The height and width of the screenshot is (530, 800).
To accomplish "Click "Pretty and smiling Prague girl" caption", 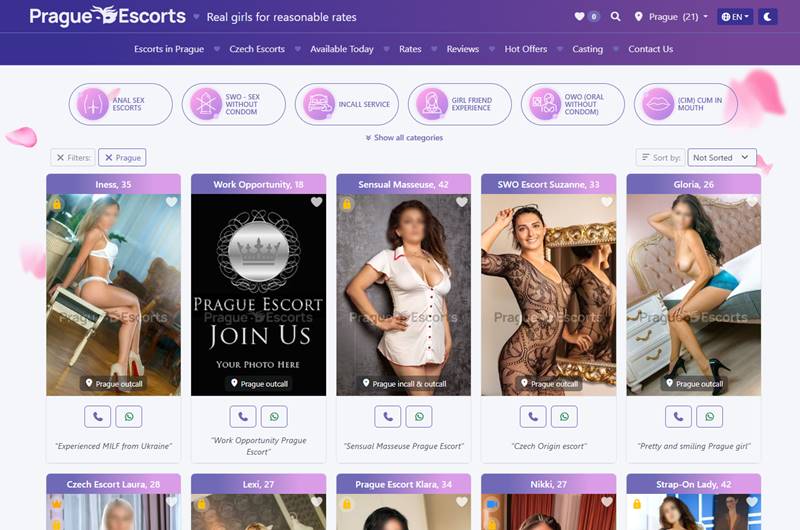I will tap(694, 446).
